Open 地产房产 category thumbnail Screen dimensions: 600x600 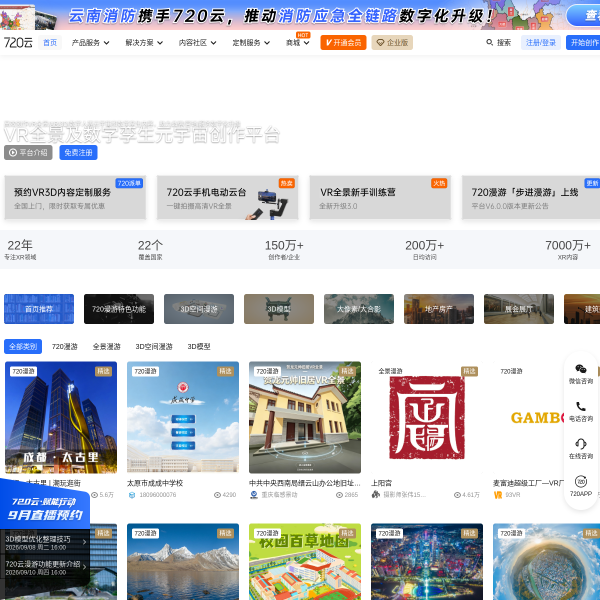click(439, 309)
